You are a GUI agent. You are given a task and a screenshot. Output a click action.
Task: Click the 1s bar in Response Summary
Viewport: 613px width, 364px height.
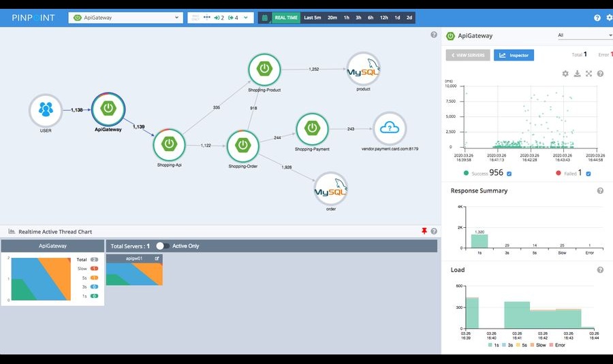coord(480,241)
